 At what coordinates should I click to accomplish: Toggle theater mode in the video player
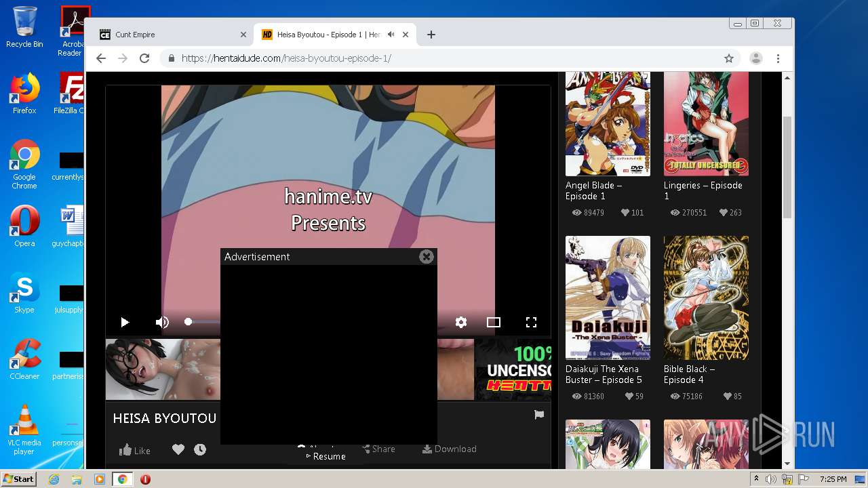point(494,322)
